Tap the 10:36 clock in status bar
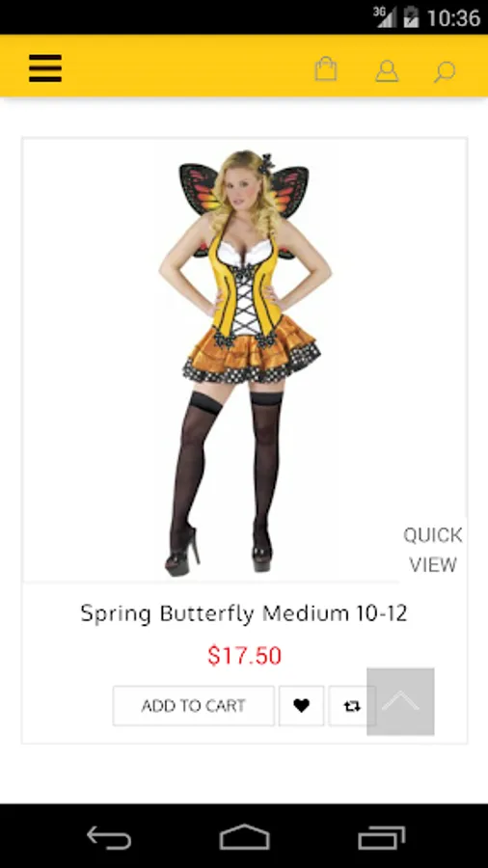 (x=453, y=18)
